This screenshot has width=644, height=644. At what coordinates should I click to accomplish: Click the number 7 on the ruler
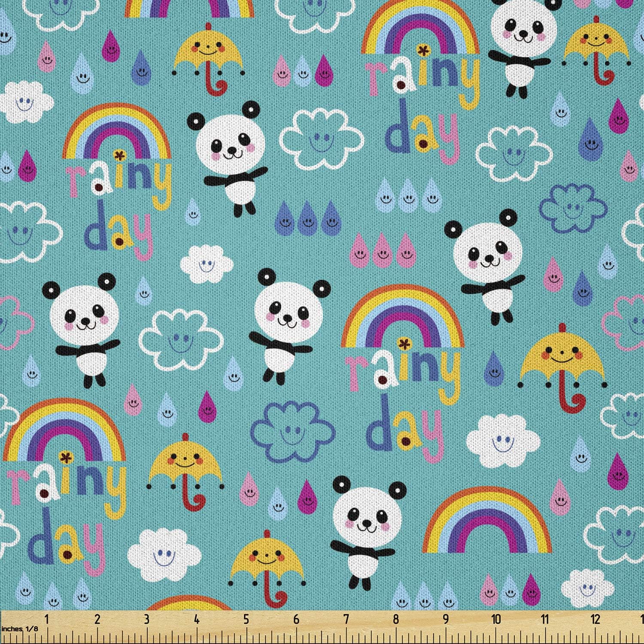(x=346, y=619)
